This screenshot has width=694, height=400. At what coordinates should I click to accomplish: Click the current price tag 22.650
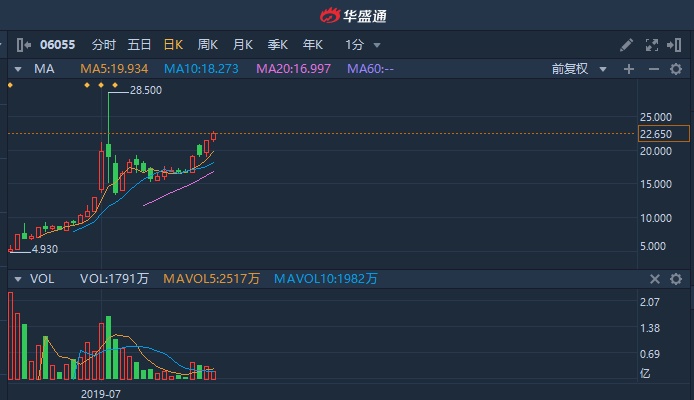click(x=663, y=134)
